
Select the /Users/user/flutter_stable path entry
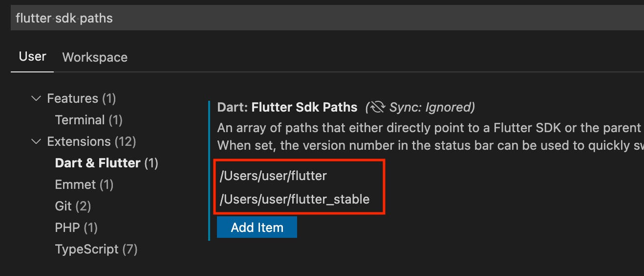point(295,199)
